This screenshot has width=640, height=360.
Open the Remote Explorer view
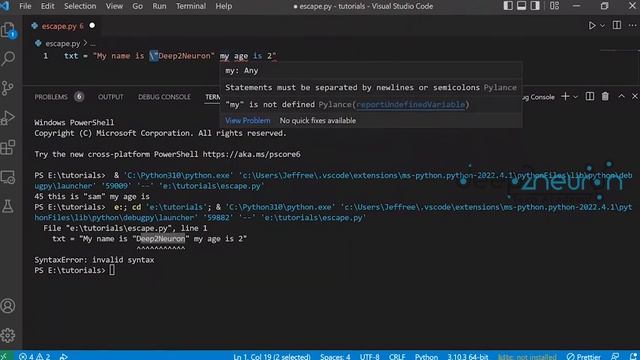8,177
